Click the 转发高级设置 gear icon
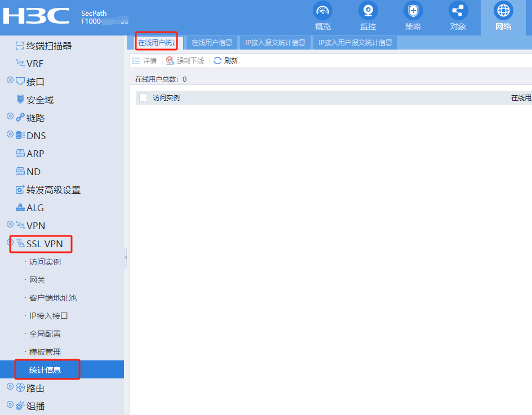Screen dimensions: 532x415 pos(20,190)
